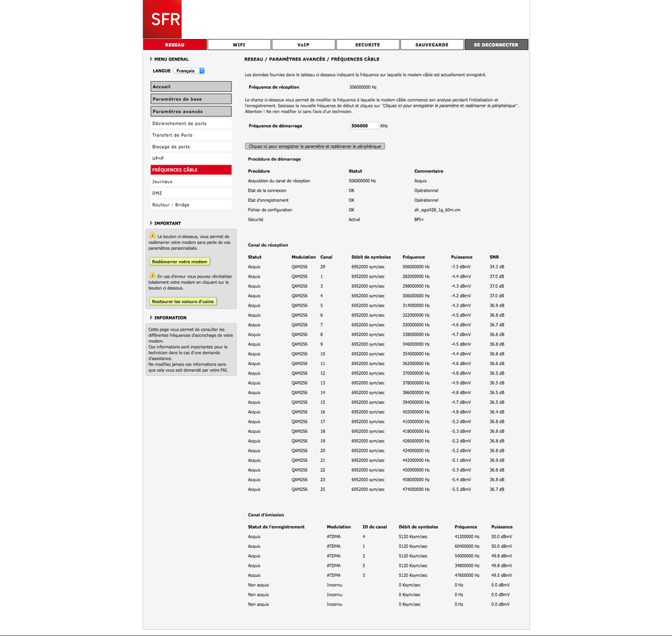This screenshot has width=672, height=636.
Task: Open the Accueil page
Action: tap(190, 86)
